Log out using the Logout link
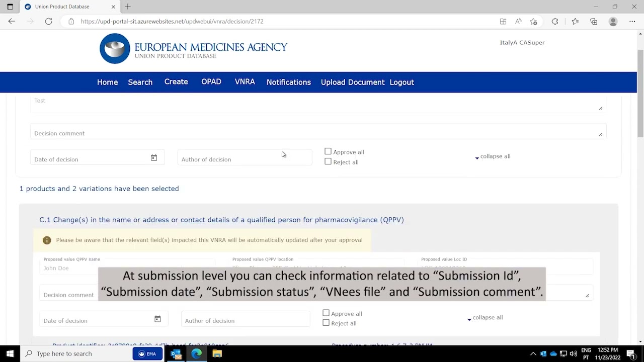The image size is (644, 362). pyautogui.click(x=401, y=82)
